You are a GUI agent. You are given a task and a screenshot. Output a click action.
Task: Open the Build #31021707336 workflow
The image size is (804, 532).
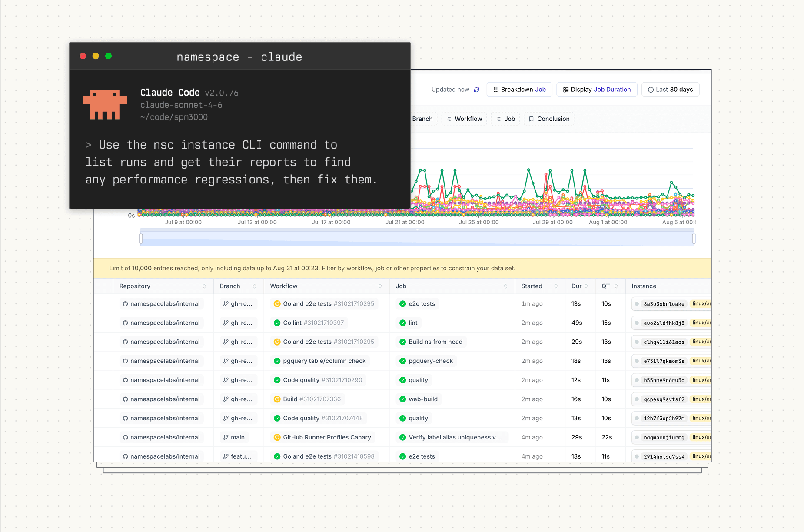307,399
